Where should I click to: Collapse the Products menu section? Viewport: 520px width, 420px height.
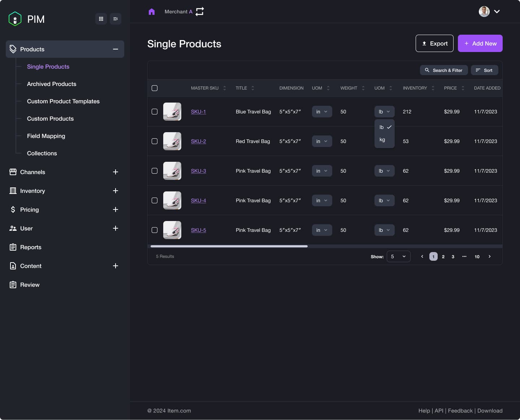[116, 49]
